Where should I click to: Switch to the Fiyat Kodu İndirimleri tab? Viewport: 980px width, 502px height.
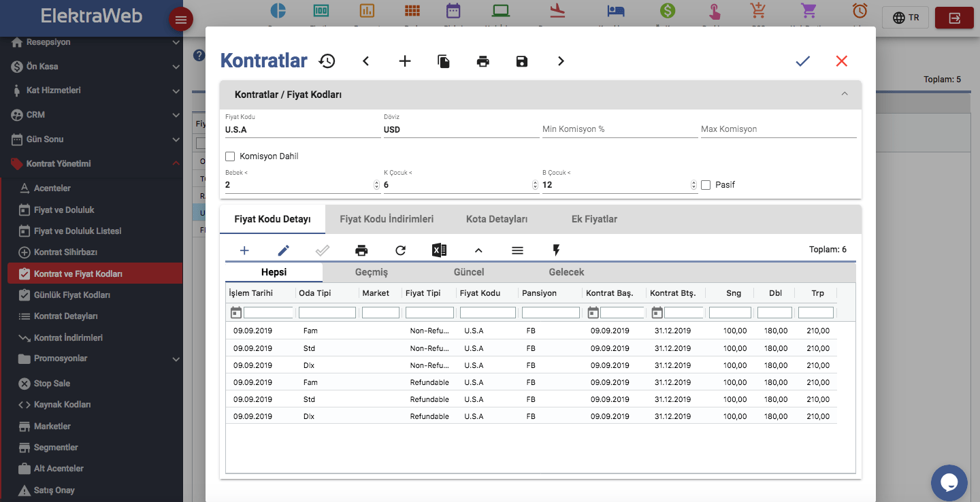pyautogui.click(x=387, y=219)
